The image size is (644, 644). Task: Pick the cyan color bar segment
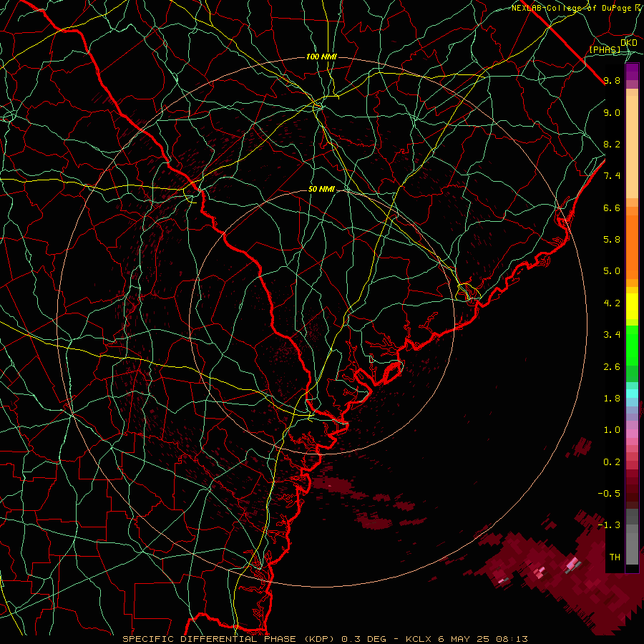click(632, 394)
